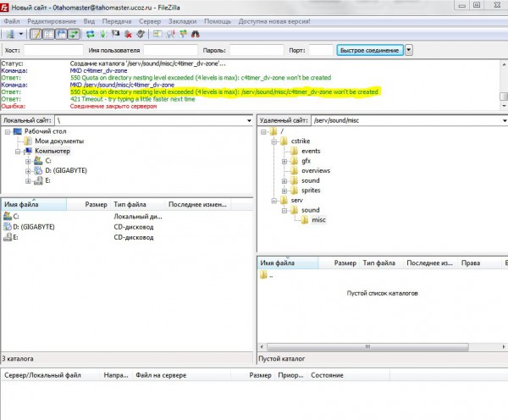
Task: Toggle the filename filters icon
Action: pos(158,35)
